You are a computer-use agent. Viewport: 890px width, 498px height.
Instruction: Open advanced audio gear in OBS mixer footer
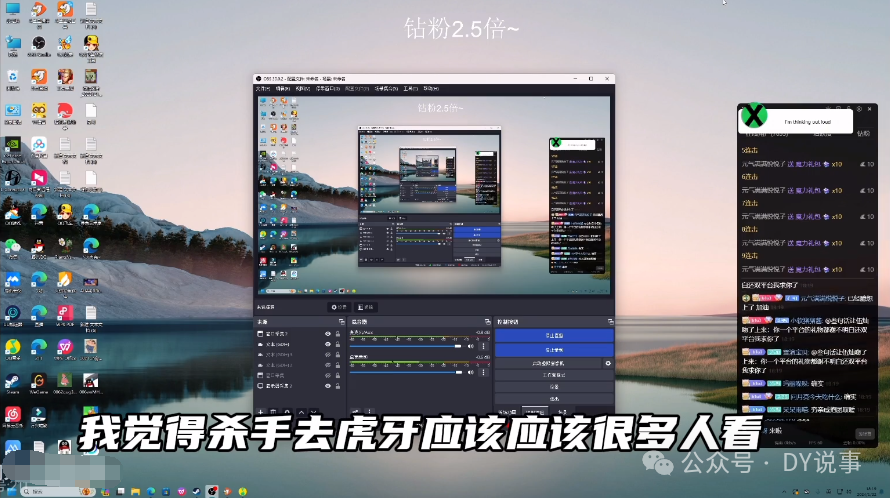click(356, 412)
